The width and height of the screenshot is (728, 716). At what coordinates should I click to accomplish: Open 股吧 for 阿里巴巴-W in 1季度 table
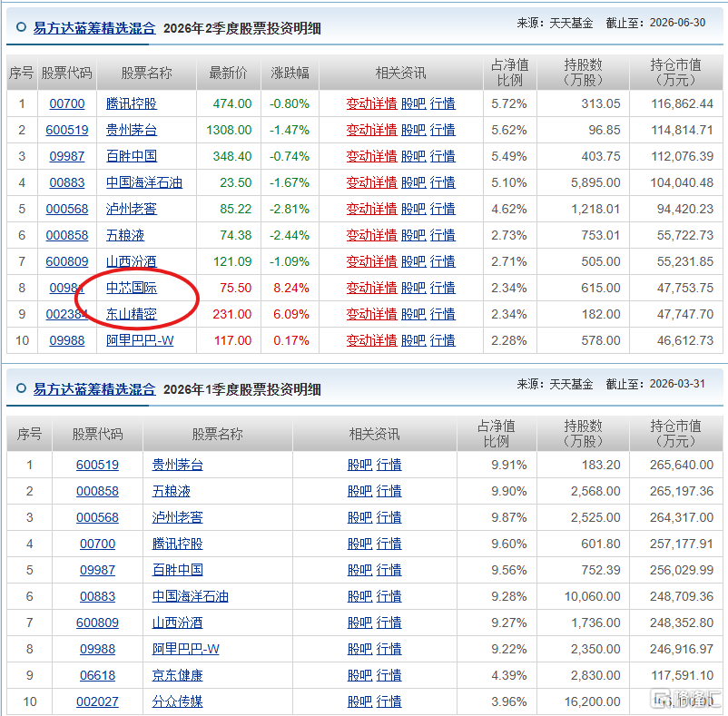point(359,649)
